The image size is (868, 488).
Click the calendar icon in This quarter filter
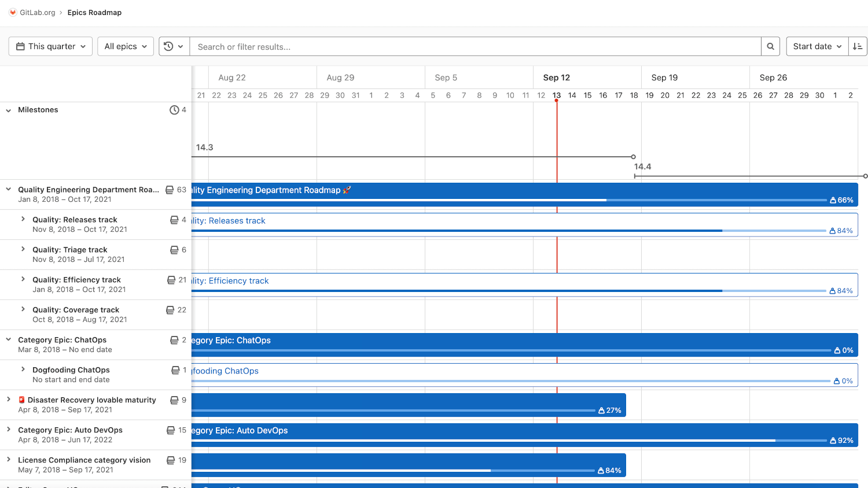click(20, 46)
